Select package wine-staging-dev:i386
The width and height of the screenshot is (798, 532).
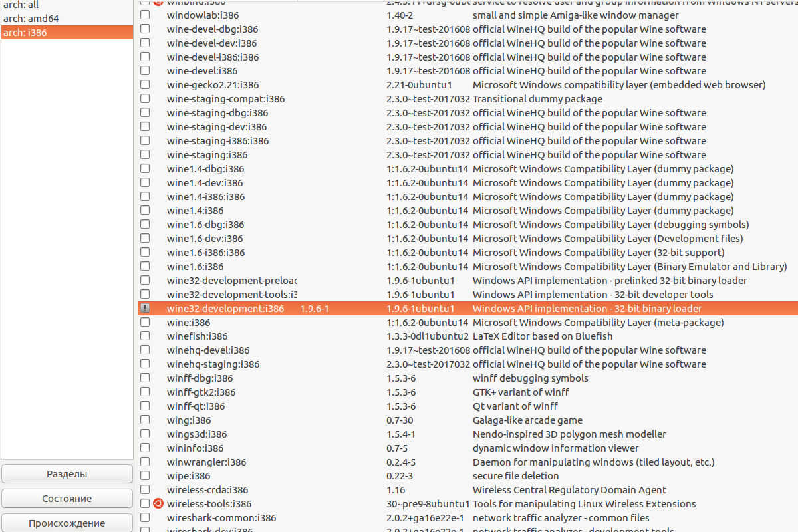pyautogui.click(x=217, y=126)
